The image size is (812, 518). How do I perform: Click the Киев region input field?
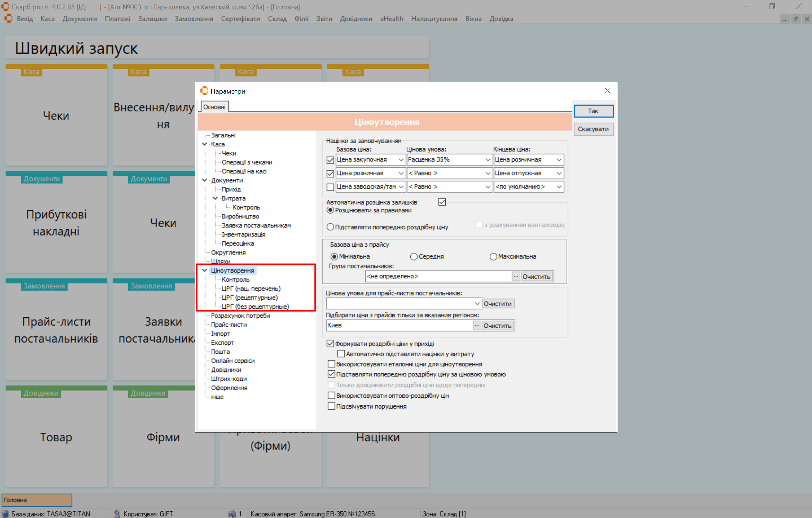click(x=399, y=325)
